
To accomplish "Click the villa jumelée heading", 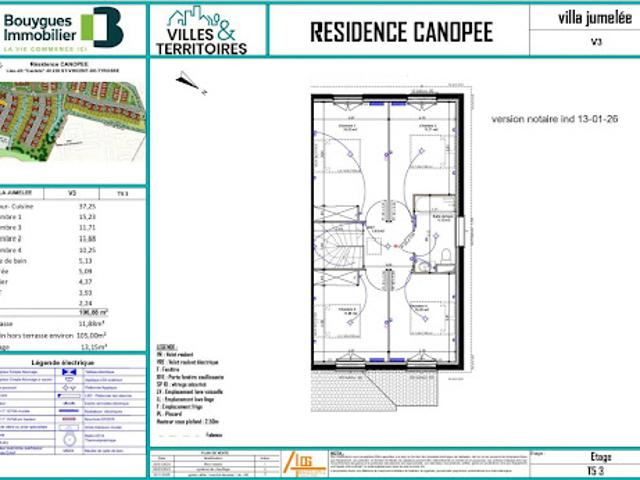I will click(x=595, y=18).
